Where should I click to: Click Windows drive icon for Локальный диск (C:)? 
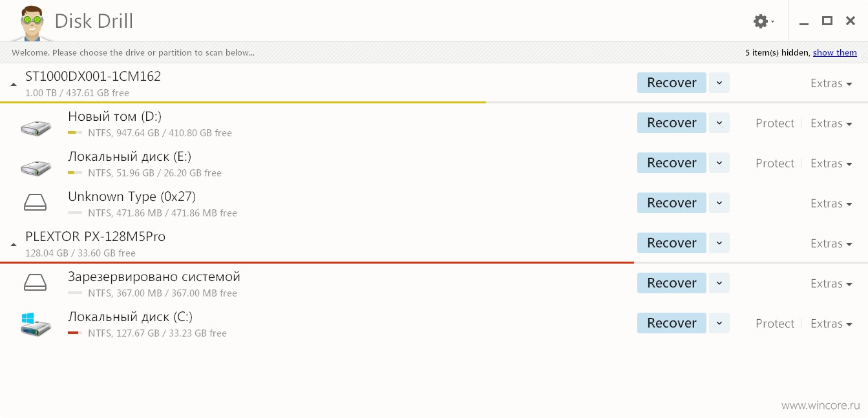[x=36, y=324]
